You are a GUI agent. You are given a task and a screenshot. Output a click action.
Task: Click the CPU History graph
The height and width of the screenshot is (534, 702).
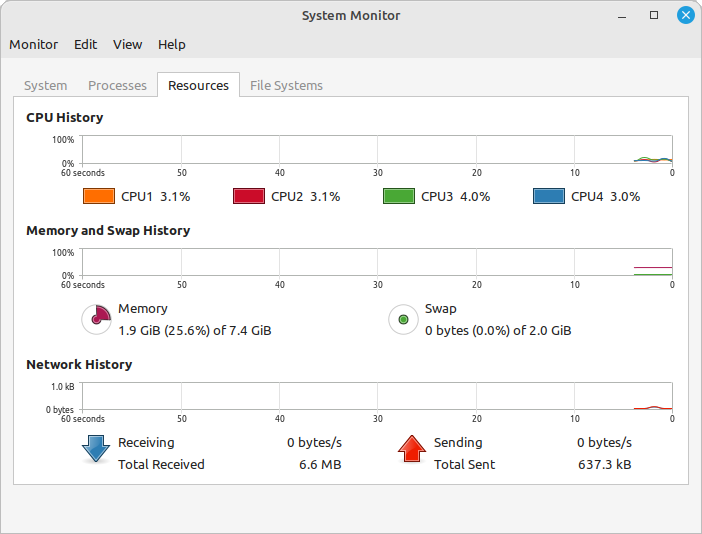click(x=377, y=150)
